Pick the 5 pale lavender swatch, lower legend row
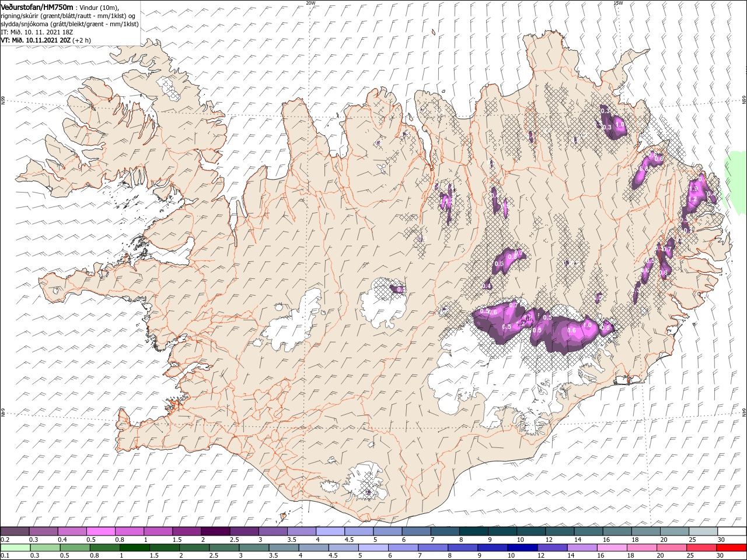Screen dimensions: 747x560 (373, 548)
